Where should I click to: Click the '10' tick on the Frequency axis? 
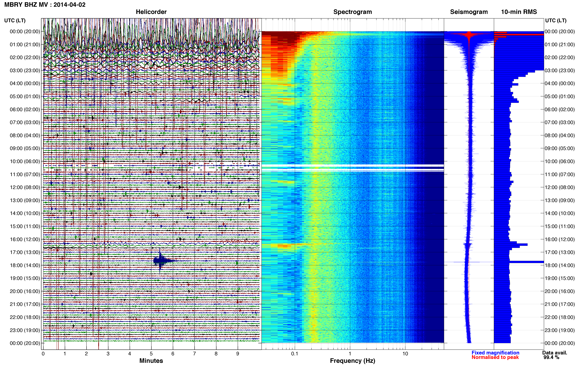pos(405,354)
